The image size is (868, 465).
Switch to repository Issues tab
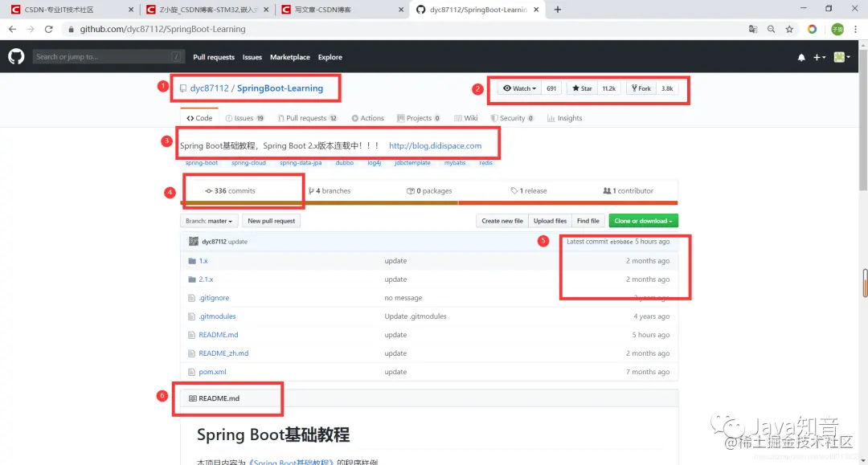coord(244,118)
